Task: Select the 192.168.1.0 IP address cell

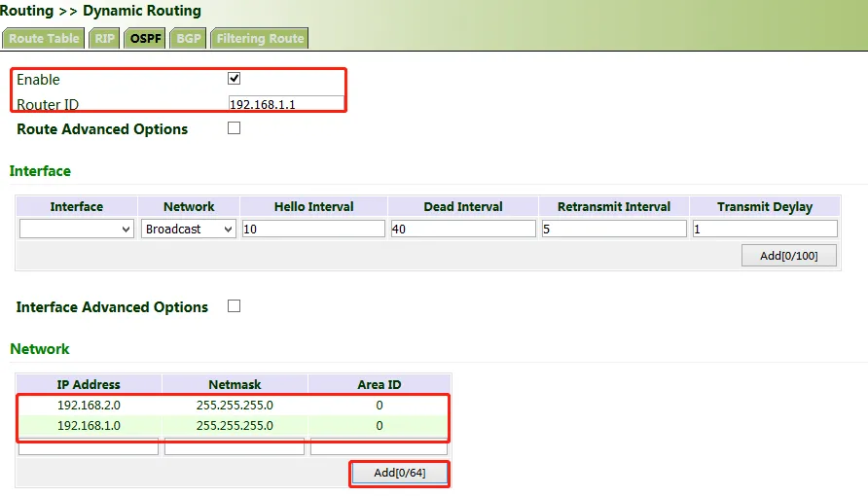Action: click(x=89, y=426)
